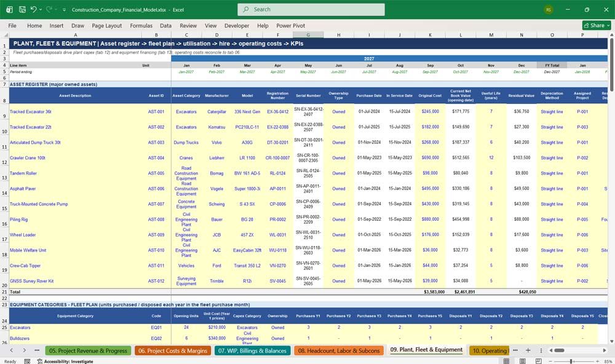Show hidden sheet tabs on the left (ellipsis)
The width and height of the screenshot is (615, 364).
pyautogui.click(x=37, y=350)
